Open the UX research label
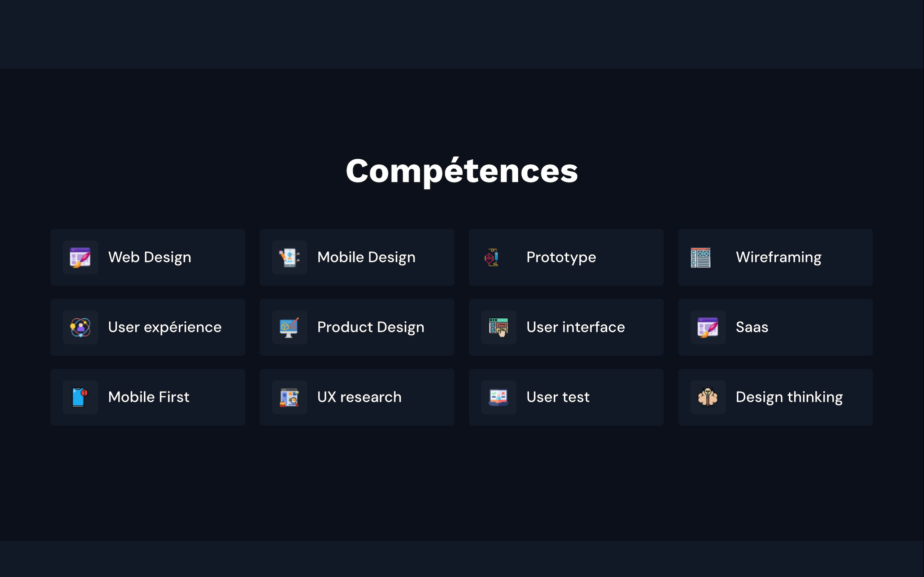This screenshot has width=924, height=577. tap(359, 397)
